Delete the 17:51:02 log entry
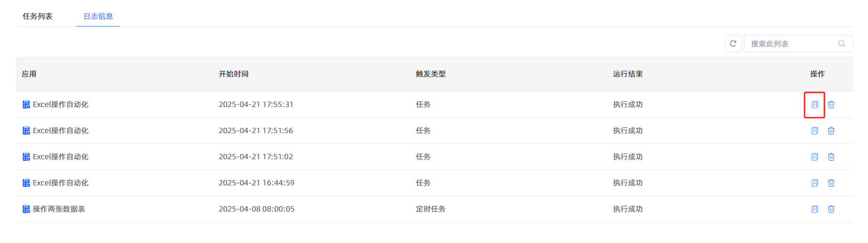The image size is (868, 243). click(x=831, y=157)
